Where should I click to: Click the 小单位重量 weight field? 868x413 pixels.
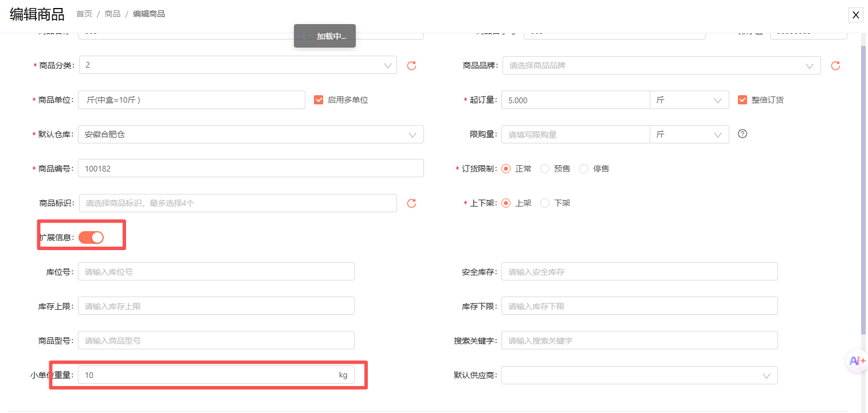tap(216, 375)
